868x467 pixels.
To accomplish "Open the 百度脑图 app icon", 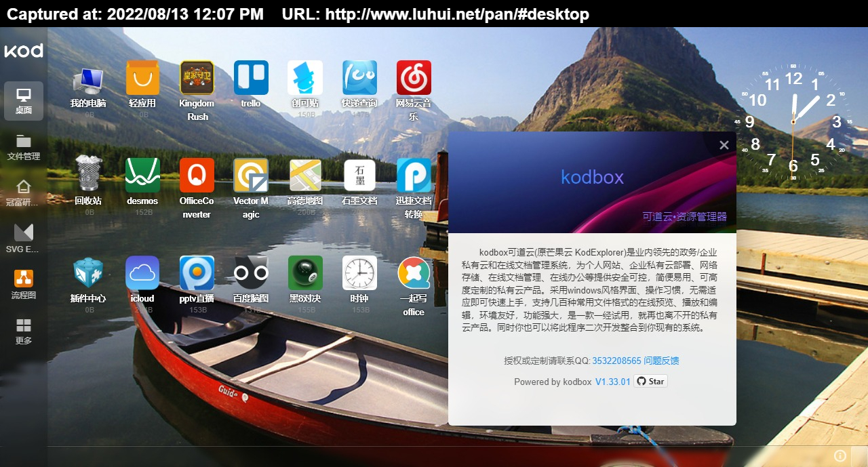I will (251, 273).
